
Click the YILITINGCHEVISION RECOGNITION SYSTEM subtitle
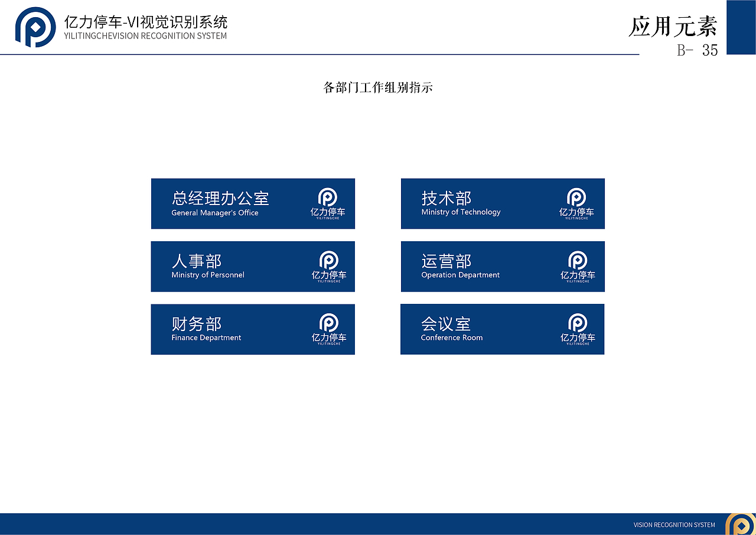(145, 36)
